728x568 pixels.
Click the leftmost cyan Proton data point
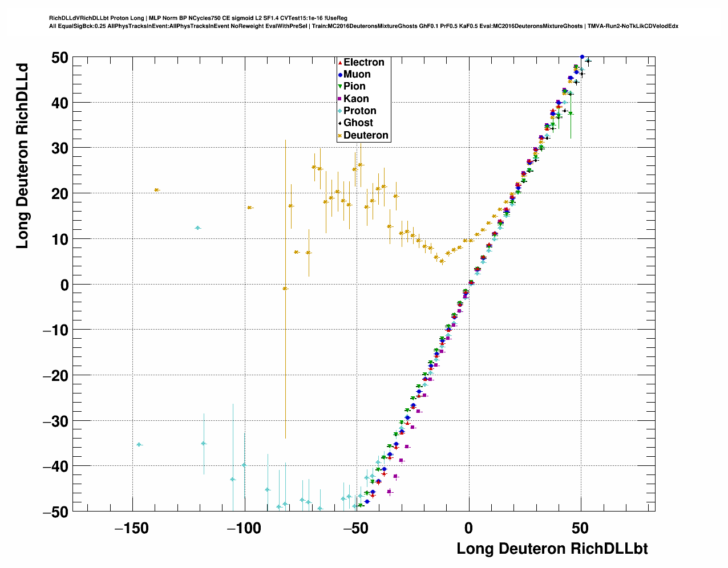pos(139,444)
